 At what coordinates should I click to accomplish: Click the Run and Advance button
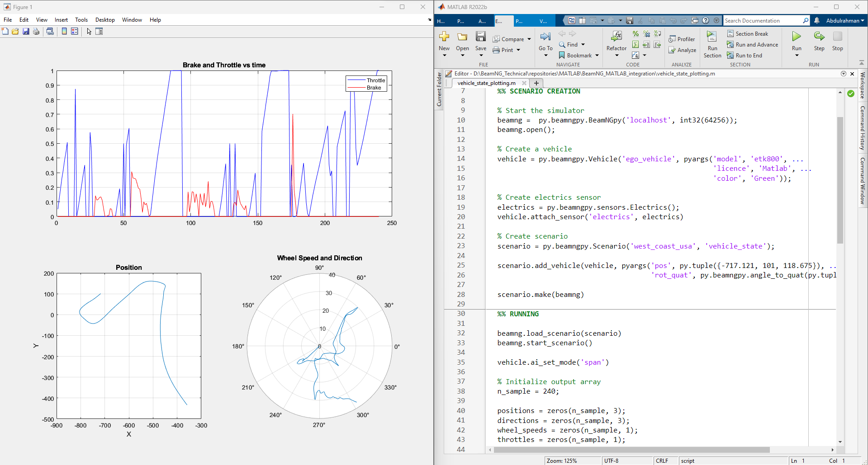[x=753, y=45]
